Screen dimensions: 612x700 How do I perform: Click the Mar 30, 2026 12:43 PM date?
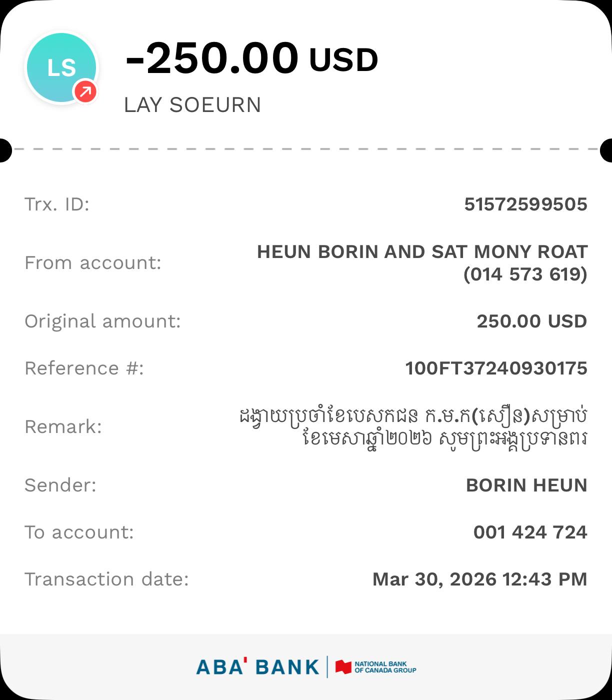479,579
